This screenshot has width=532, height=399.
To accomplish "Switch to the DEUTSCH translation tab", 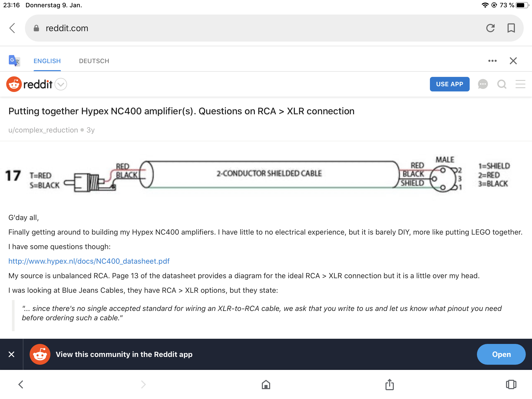I will [x=94, y=61].
